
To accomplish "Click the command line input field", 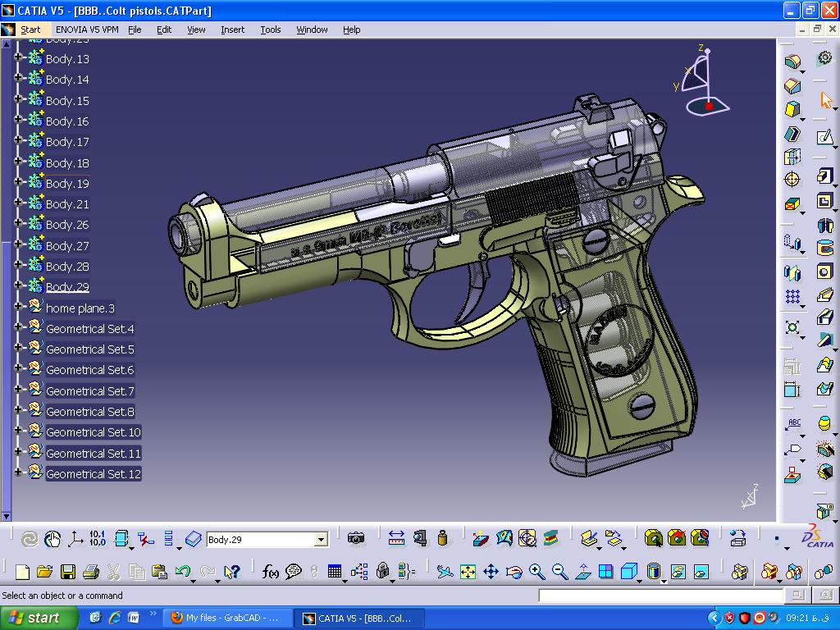I will (660, 596).
